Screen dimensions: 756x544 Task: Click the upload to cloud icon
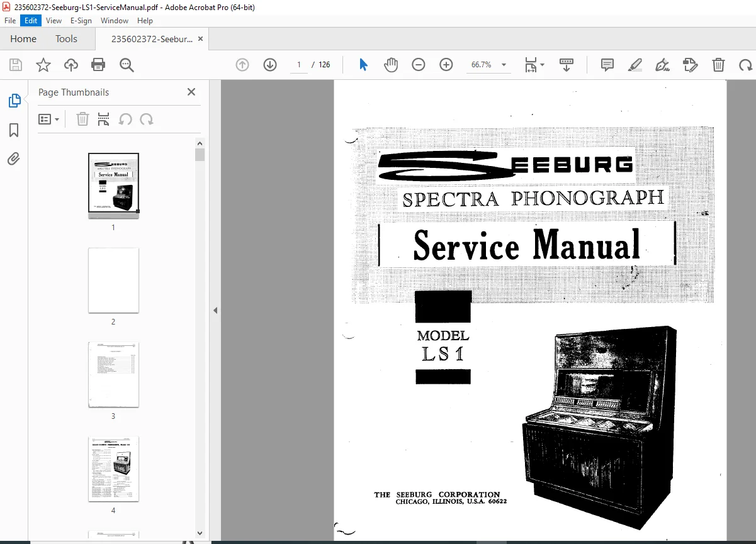coord(71,65)
